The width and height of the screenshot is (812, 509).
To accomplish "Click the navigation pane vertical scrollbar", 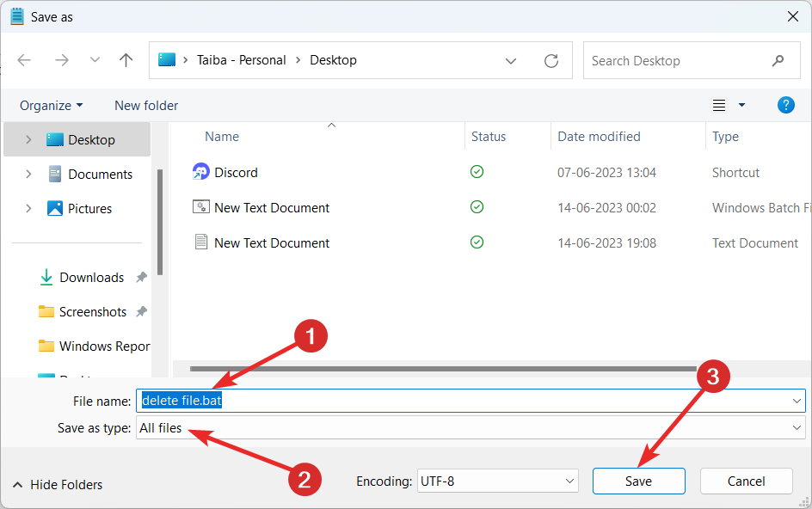I will 160,223.
